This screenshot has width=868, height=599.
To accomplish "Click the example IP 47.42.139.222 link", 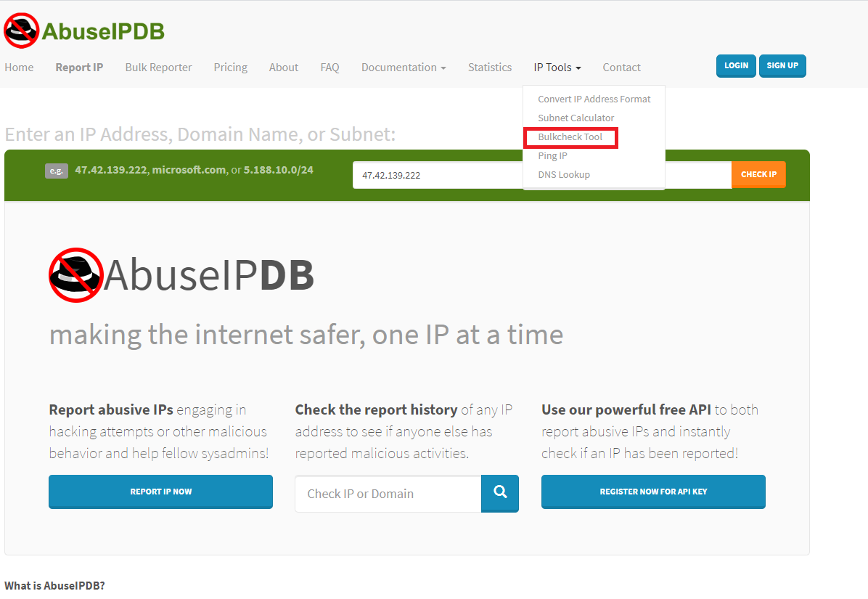I will 111,170.
